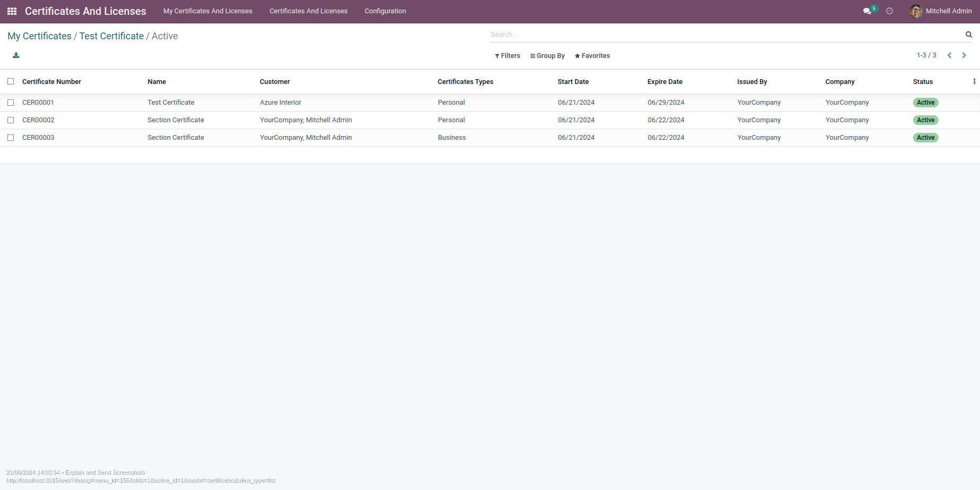980x490 pixels.
Task: Click the 1-3 / 3 pager counter
Action: [x=926, y=55]
